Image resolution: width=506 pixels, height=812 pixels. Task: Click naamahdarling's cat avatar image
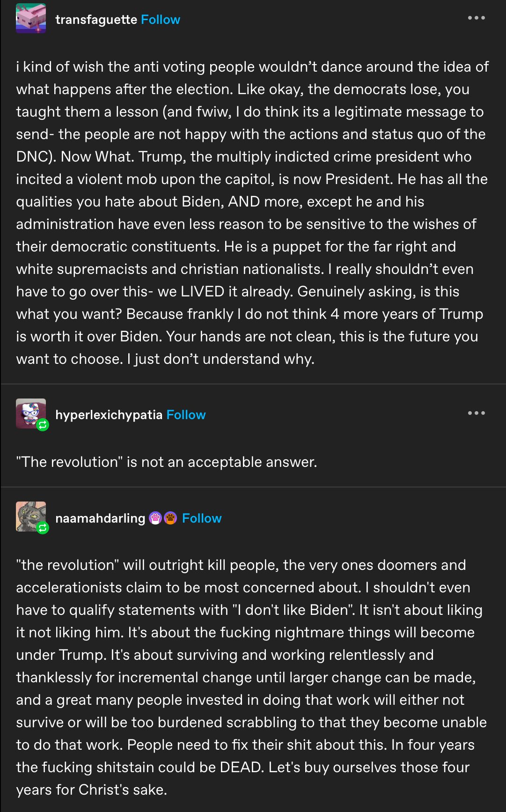[x=29, y=515]
